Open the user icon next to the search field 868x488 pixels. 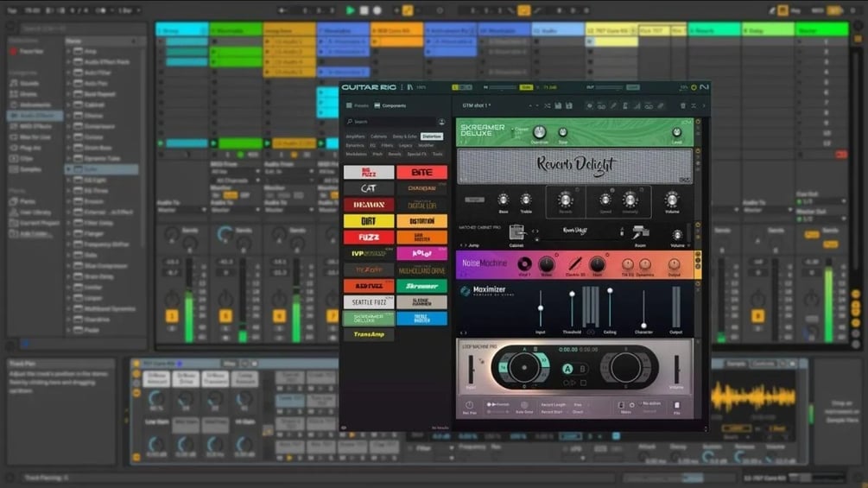tap(441, 122)
